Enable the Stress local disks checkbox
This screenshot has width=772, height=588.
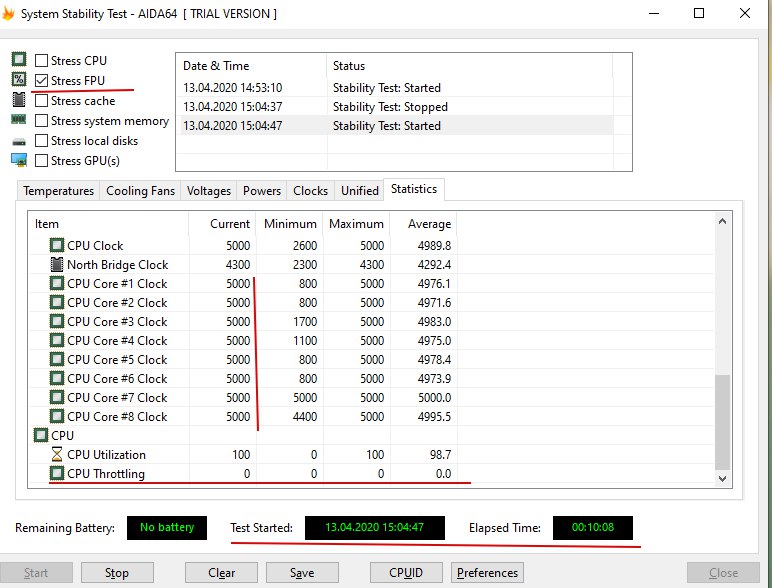(x=41, y=140)
